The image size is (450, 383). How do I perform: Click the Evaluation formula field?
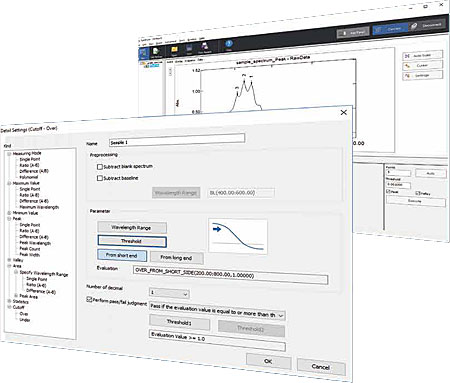[230, 275]
